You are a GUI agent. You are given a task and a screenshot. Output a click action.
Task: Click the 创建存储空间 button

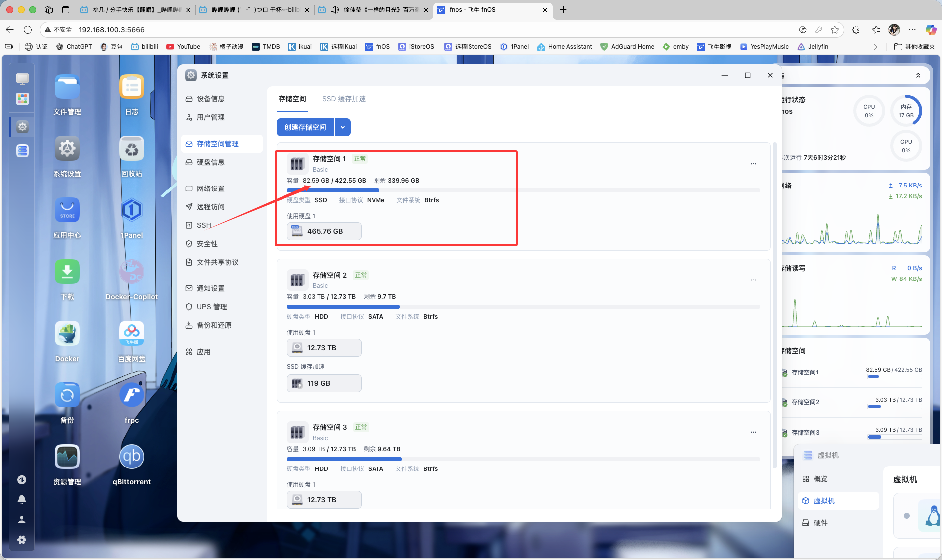coord(305,127)
